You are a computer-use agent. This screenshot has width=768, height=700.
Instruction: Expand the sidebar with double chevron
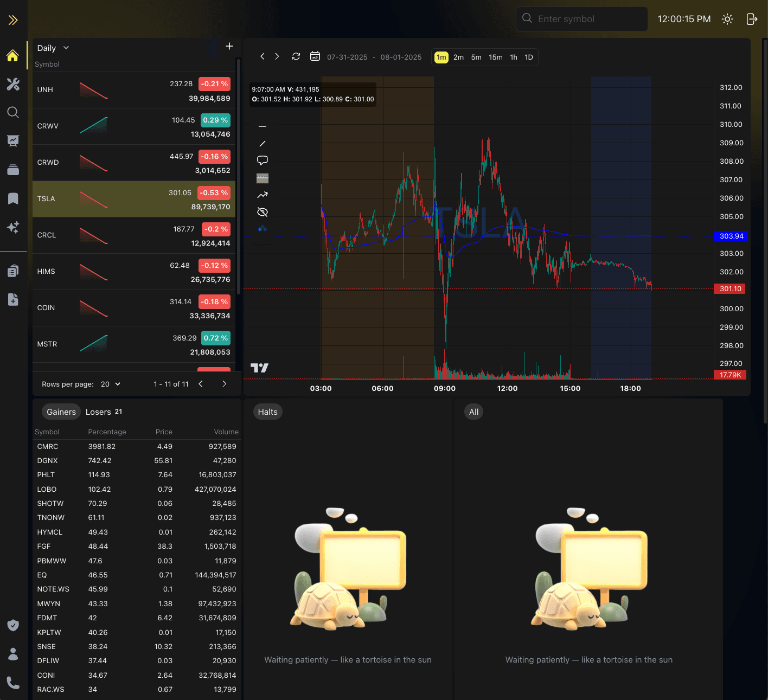[13, 20]
